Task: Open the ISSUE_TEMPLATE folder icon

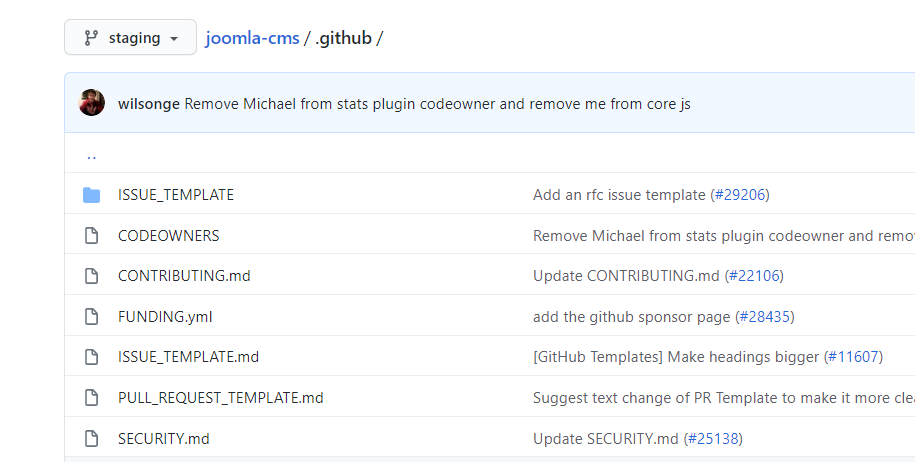Action: pos(92,195)
